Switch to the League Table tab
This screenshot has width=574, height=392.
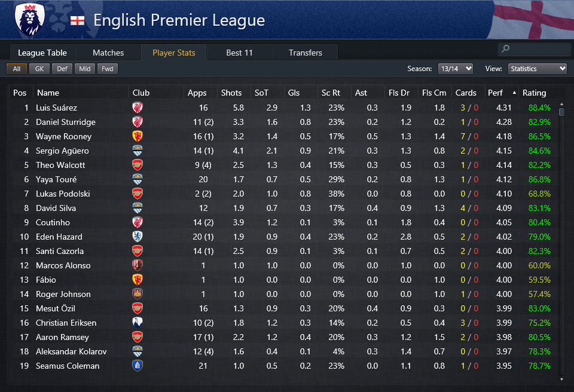[x=42, y=53]
